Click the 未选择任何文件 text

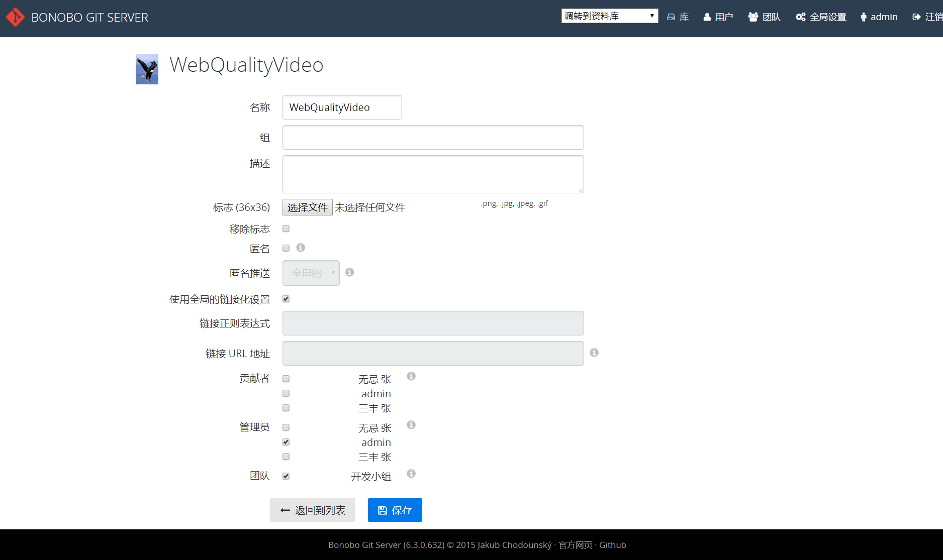point(370,207)
